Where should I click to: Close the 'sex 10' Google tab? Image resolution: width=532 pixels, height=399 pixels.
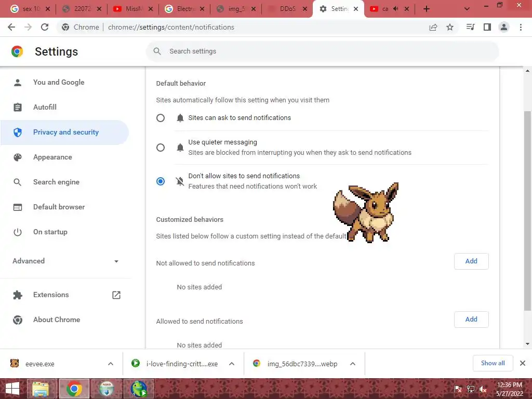[x=47, y=9]
